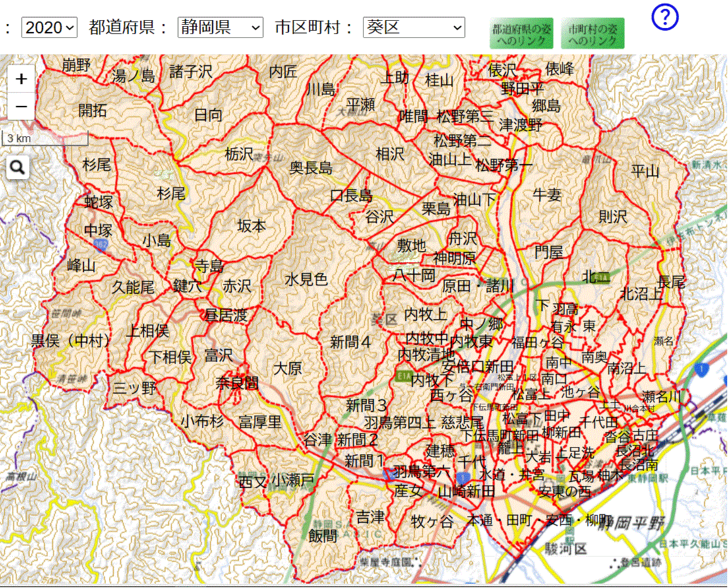
Task: Select the 大原 district label
Action: (288, 369)
